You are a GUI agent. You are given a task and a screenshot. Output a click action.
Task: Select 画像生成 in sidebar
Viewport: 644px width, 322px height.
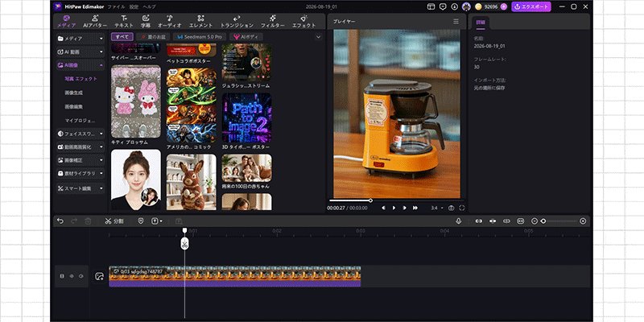(73, 93)
